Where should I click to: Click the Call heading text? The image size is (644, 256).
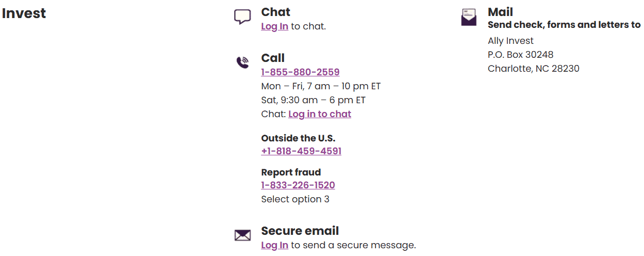pos(273,58)
